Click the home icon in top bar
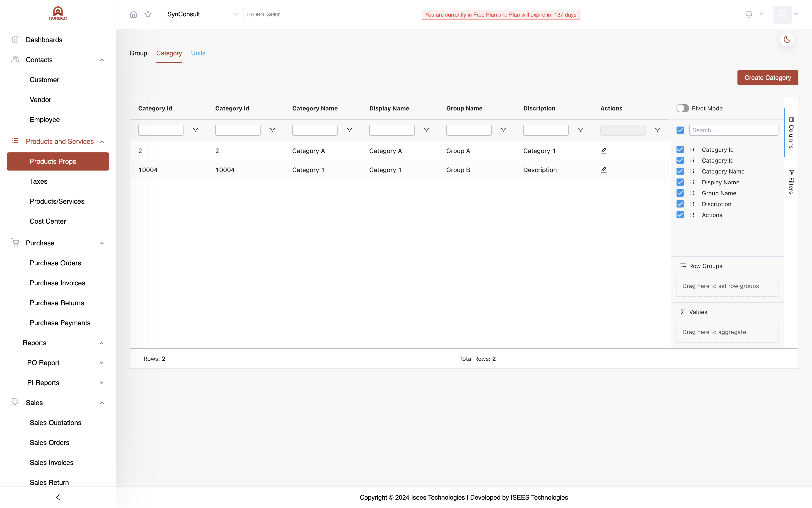The image size is (812, 508). pyautogui.click(x=133, y=14)
